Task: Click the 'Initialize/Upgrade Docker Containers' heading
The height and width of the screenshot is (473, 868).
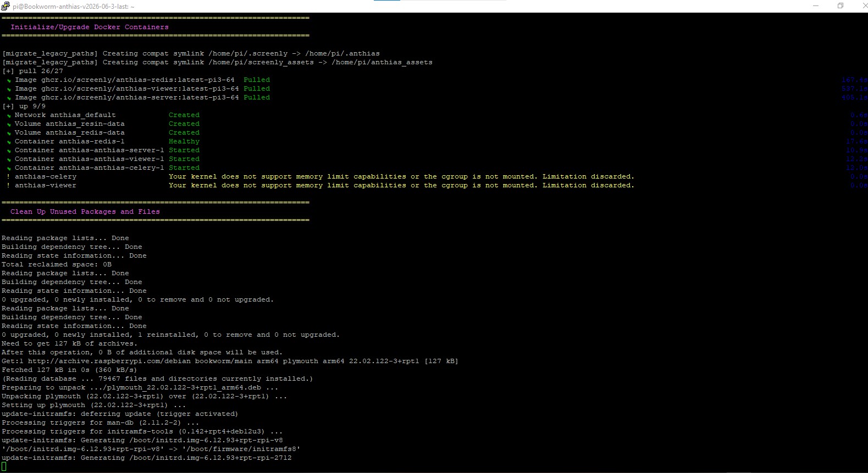Action: pos(90,27)
